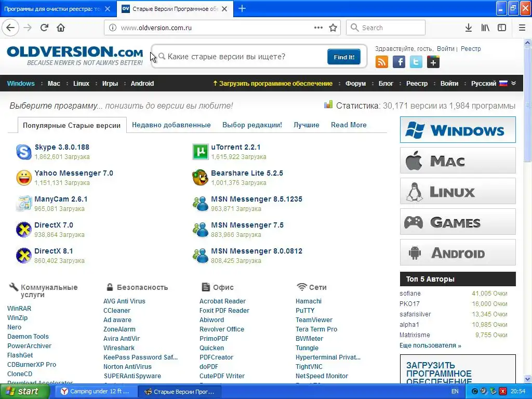Select the 'Лучшие' tab
This screenshot has width=532, height=399.
(x=307, y=125)
